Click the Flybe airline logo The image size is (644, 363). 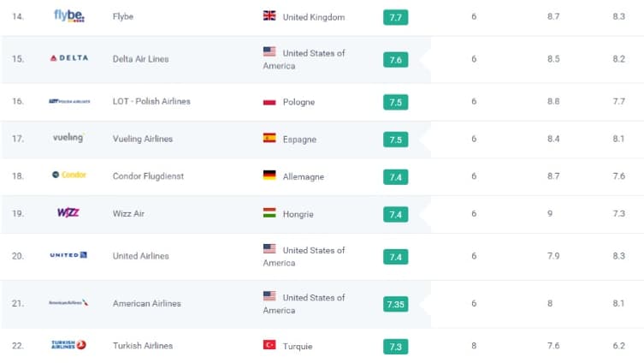pos(69,15)
